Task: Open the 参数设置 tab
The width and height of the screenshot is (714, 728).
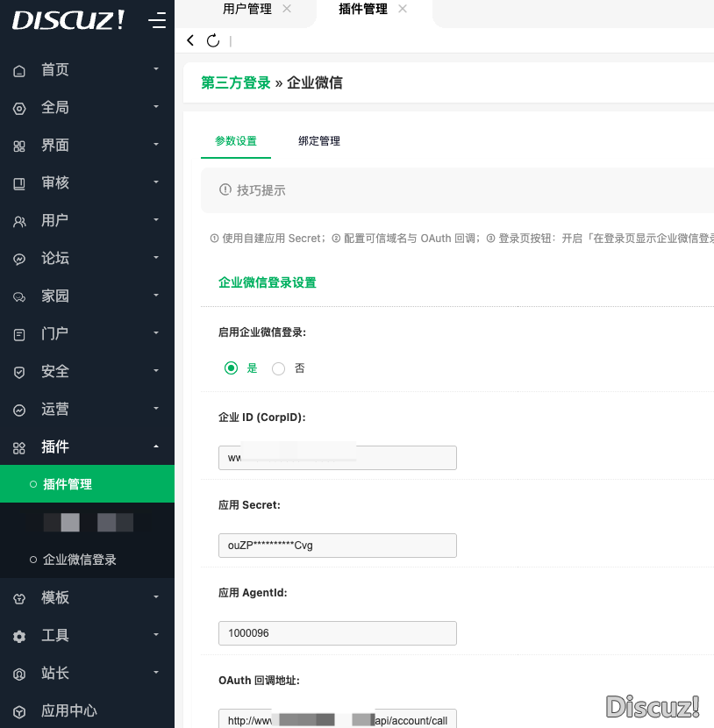Action: [x=236, y=141]
